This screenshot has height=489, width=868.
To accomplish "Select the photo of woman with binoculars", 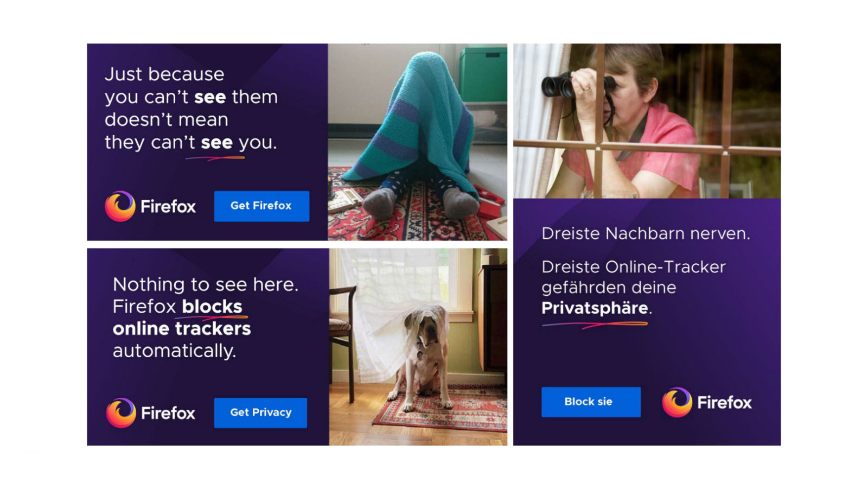I will 647,121.
